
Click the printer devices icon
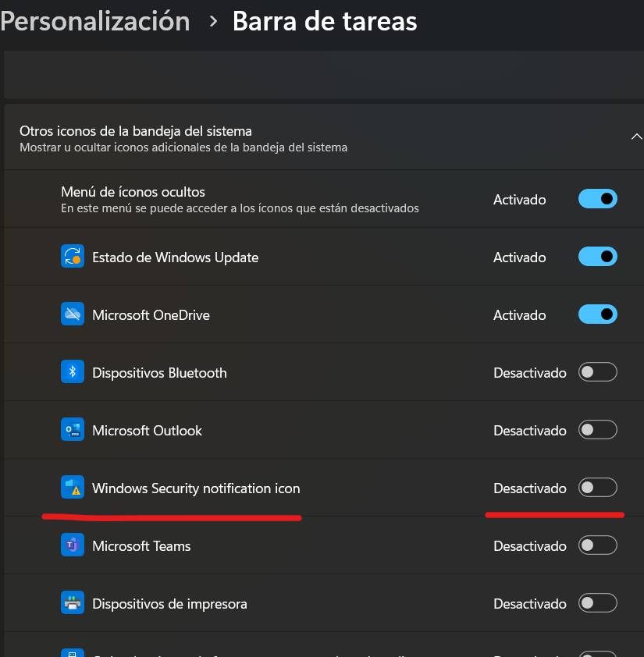coord(73,603)
